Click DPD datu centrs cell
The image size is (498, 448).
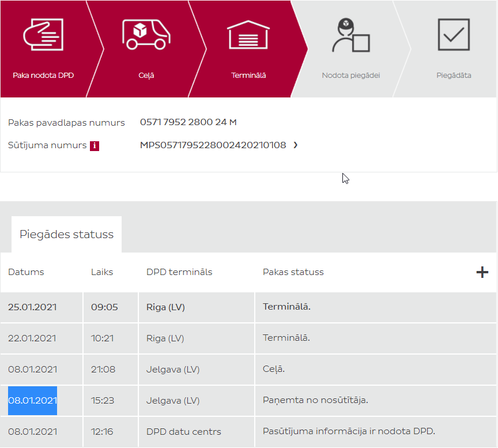pos(183,431)
